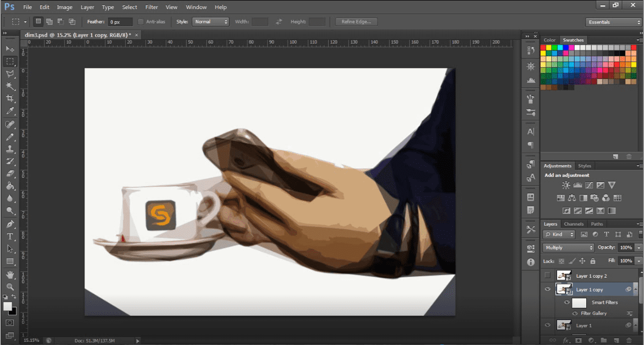Choose the Crop tool

pyautogui.click(x=10, y=99)
